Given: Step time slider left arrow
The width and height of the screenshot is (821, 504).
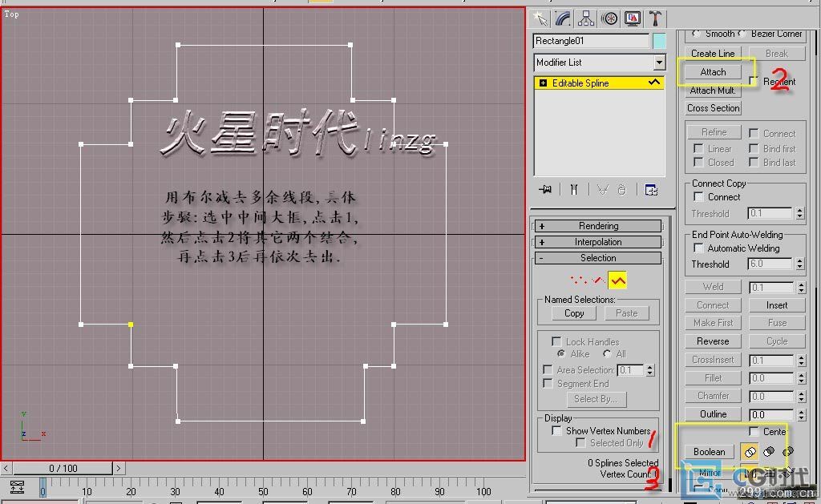Looking at the screenshot, I should point(6,468).
